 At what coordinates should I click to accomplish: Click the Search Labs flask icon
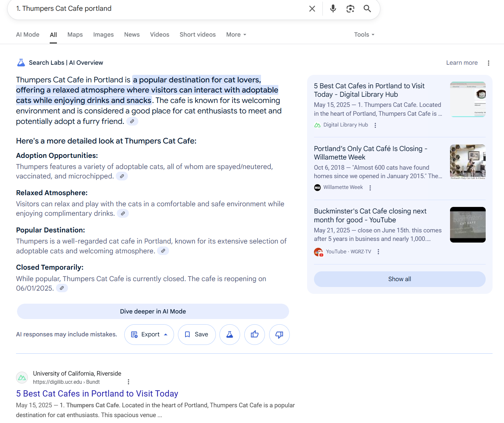[21, 62]
